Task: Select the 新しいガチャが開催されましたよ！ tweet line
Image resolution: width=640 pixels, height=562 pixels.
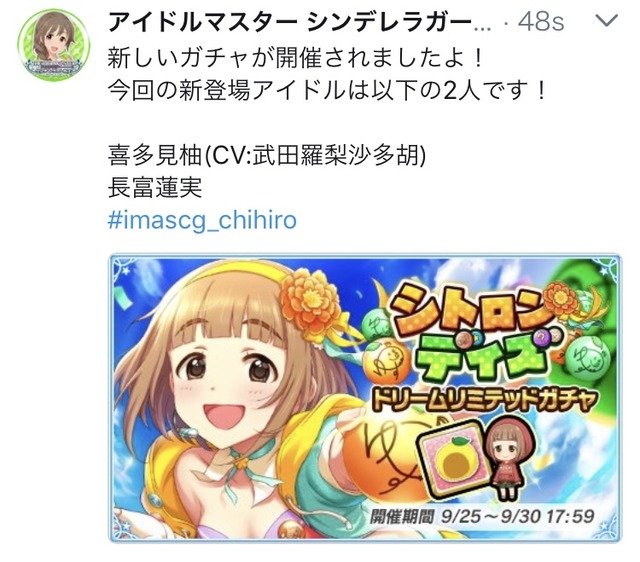Action: (x=295, y=57)
